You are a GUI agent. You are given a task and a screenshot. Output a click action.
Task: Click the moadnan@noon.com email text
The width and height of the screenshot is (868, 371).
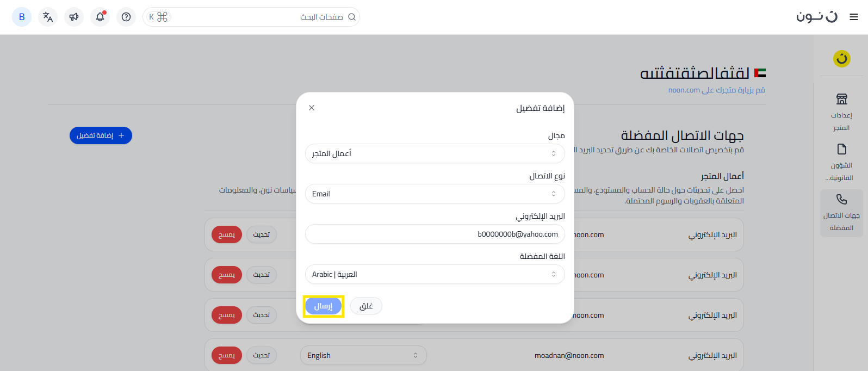click(x=569, y=356)
